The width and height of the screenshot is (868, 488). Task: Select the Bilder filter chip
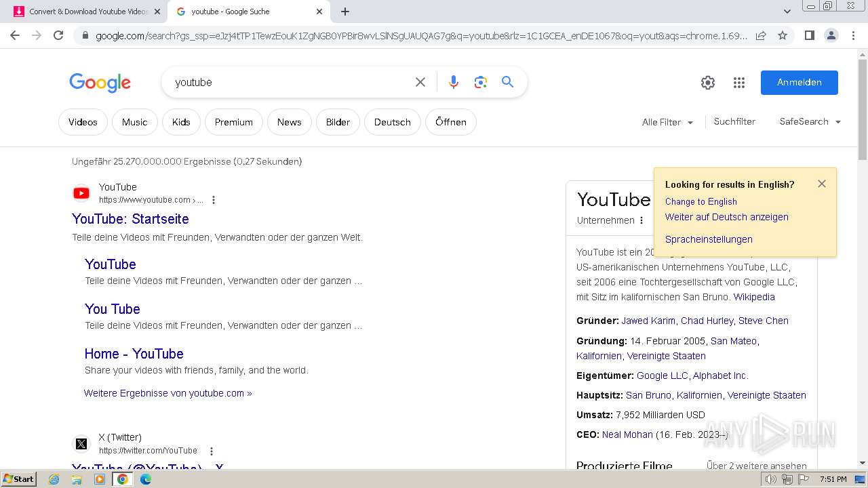(x=338, y=122)
